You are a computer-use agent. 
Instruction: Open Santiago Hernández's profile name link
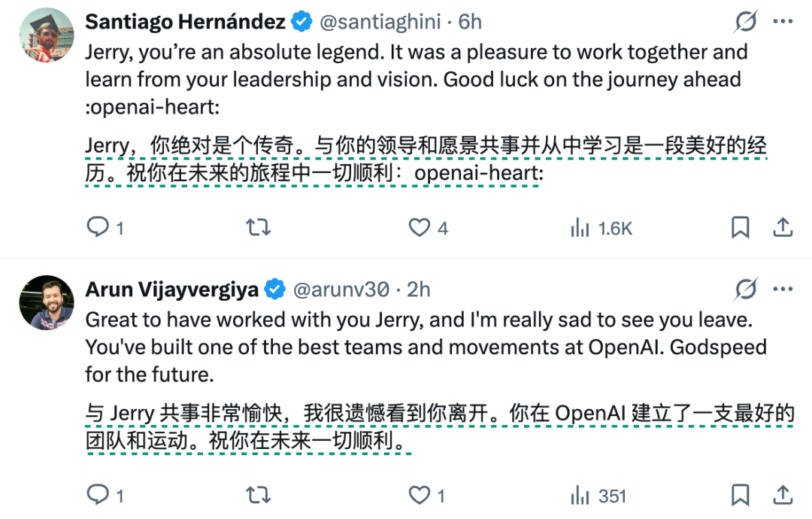point(186,23)
